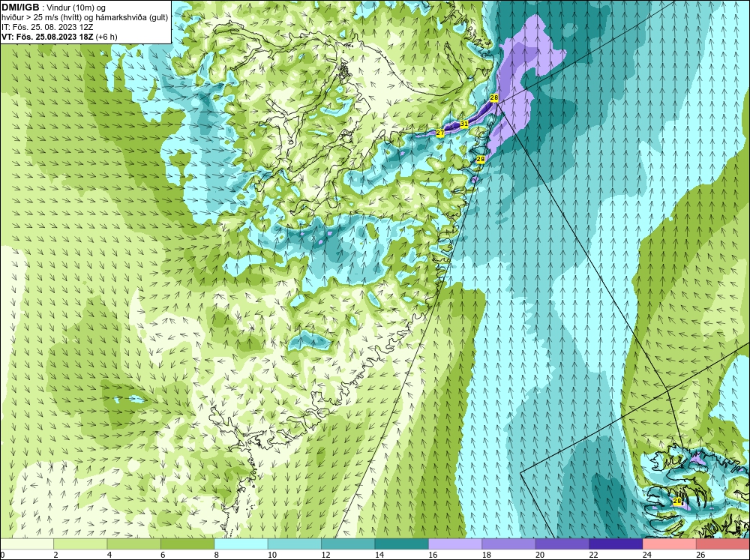The image size is (750, 560).
Task: Click the salmon red legend swatch above 26
Action: click(x=723, y=544)
